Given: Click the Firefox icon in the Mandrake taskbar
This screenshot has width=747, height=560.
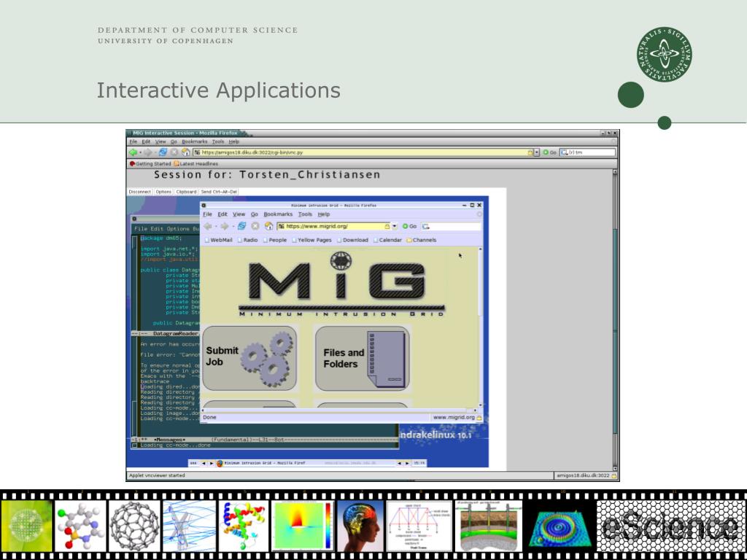Looking at the screenshot, I should pyautogui.click(x=220, y=463).
